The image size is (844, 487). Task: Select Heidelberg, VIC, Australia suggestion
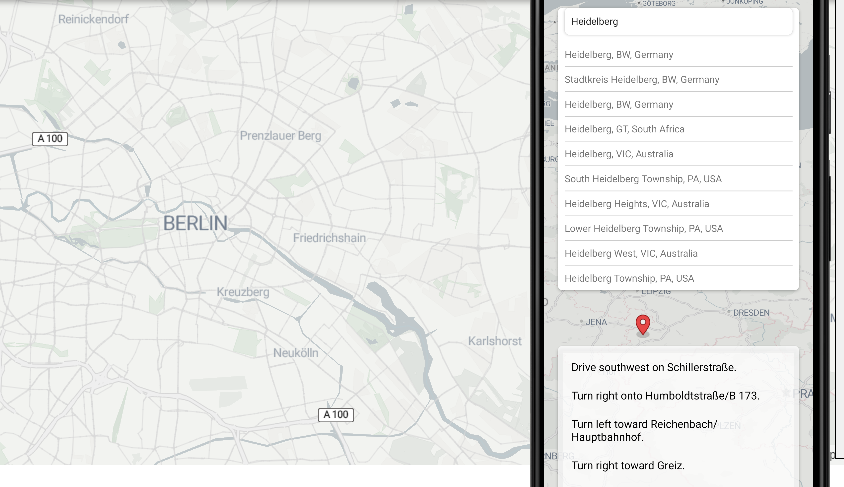[678, 154]
